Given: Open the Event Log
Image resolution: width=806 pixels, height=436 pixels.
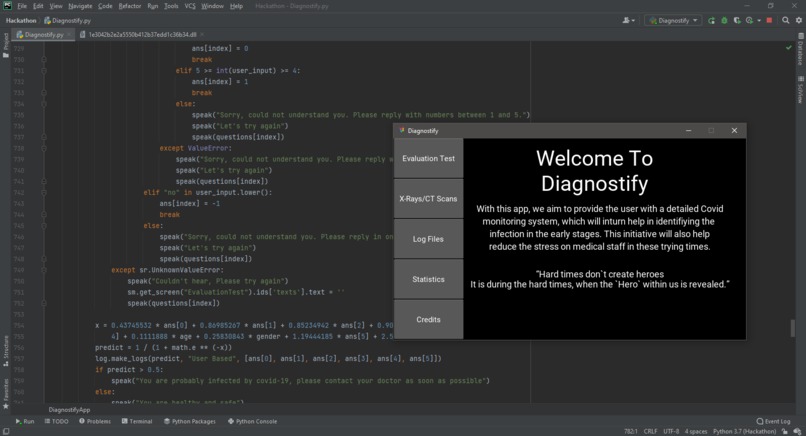Looking at the screenshot, I should coord(774,421).
